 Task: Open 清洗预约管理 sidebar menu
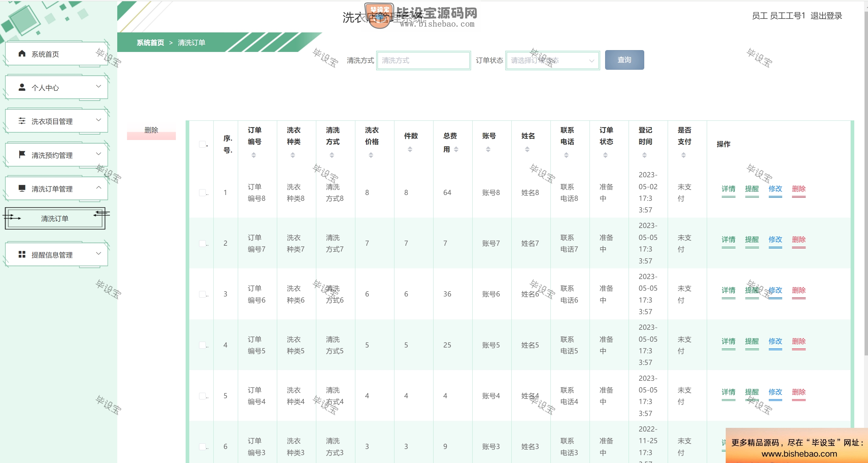pos(56,155)
